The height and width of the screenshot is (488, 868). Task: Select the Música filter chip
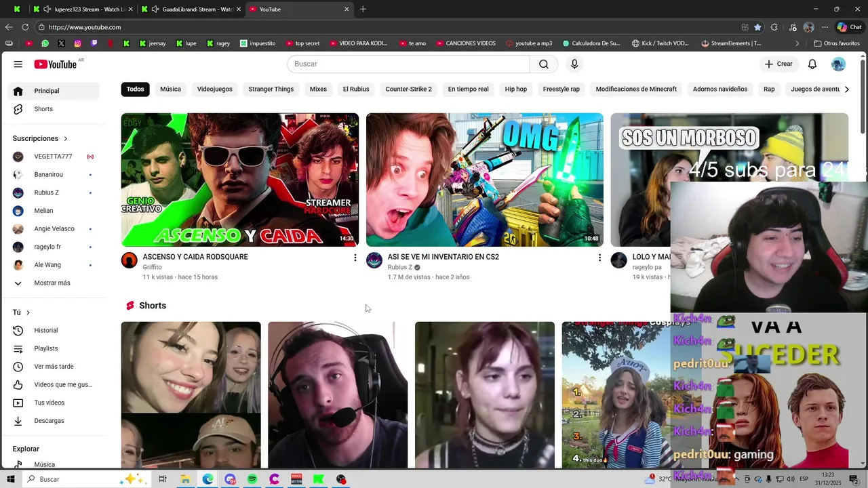pyautogui.click(x=170, y=89)
